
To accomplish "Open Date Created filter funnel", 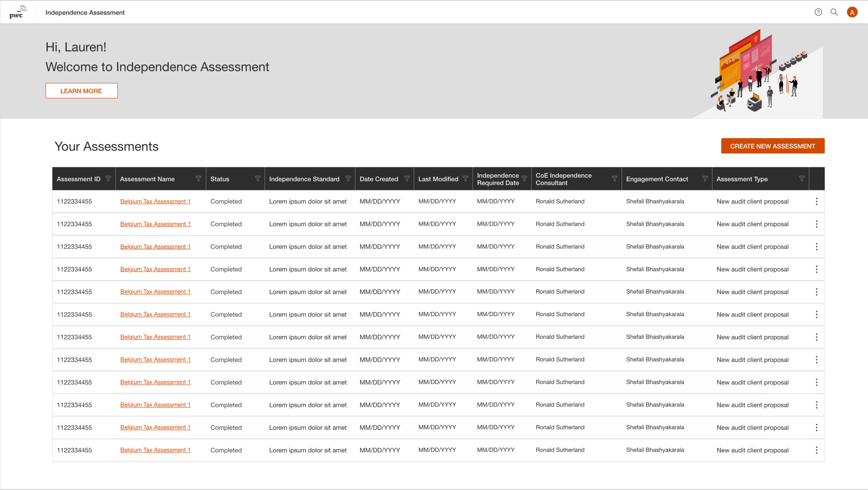I will [x=407, y=179].
